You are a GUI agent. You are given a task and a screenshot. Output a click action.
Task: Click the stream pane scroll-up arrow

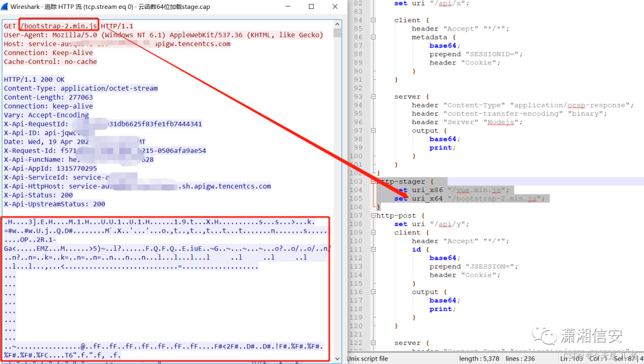[337, 24]
